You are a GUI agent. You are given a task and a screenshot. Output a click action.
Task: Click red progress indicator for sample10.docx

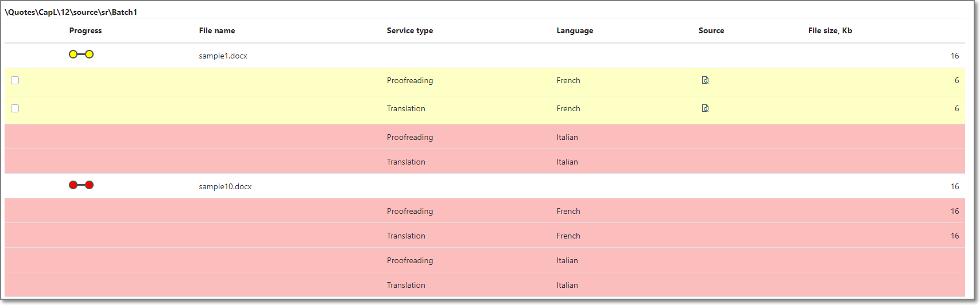click(x=81, y=185)
